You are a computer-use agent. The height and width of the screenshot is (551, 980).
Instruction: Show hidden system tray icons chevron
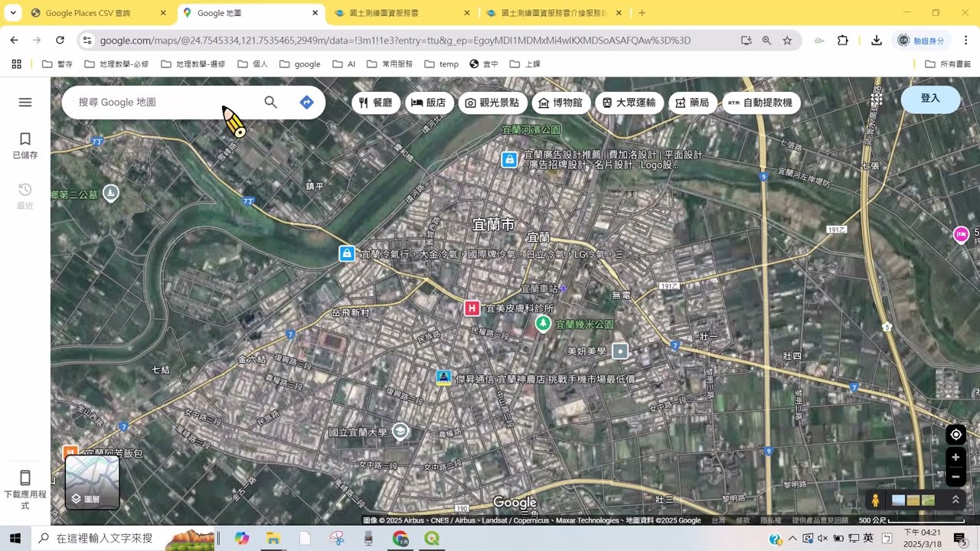(x=792, y=538)
